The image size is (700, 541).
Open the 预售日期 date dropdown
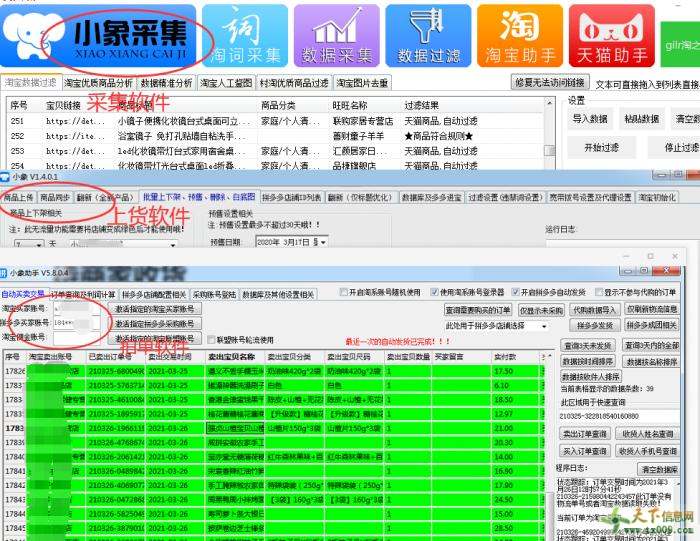coord(322,242)
